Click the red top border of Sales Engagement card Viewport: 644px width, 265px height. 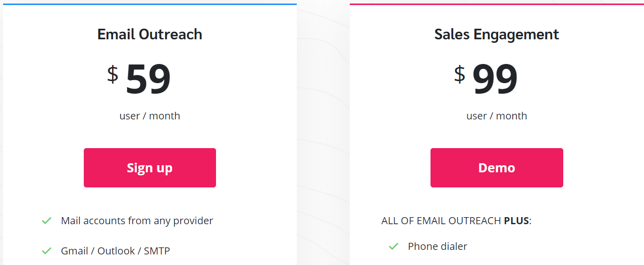click(x=497, y=4)
